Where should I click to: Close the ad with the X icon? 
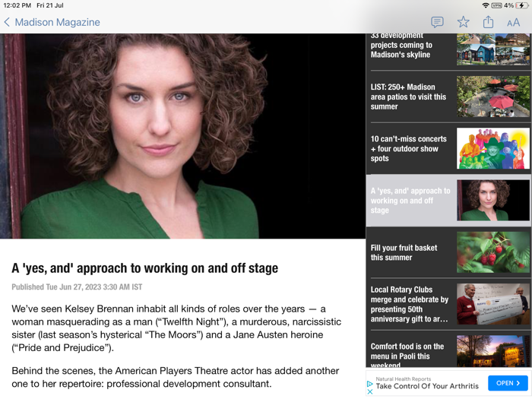click(x=370, y=392)
